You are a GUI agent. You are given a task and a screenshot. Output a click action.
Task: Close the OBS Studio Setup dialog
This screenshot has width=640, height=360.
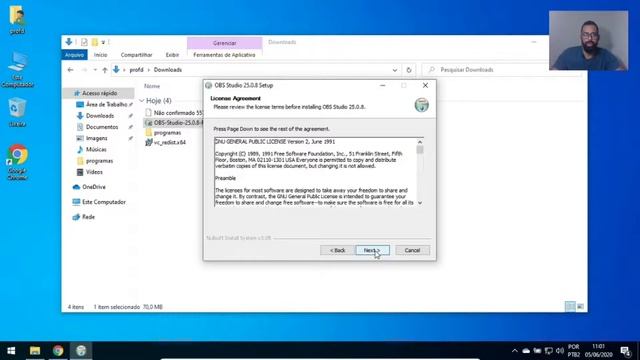click(x=425, y=85)
